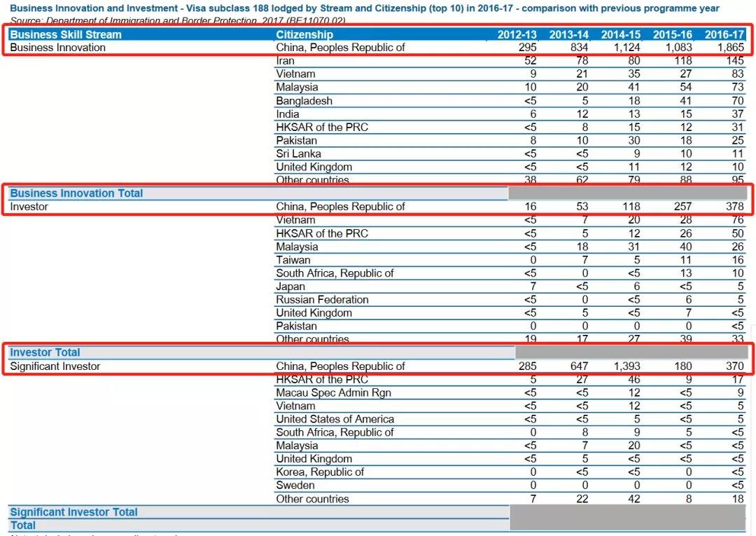The width and height of the screenshot is (756, 536).
Task: Select the Korea, Republic of row label
Action: pyautogui.click(x=320, y=472)
